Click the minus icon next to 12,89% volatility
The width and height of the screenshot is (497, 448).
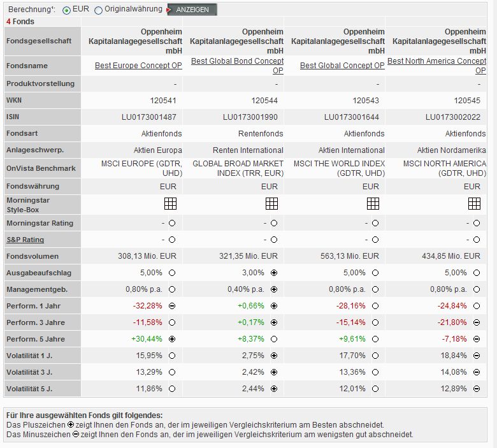[x=477, y=389]
